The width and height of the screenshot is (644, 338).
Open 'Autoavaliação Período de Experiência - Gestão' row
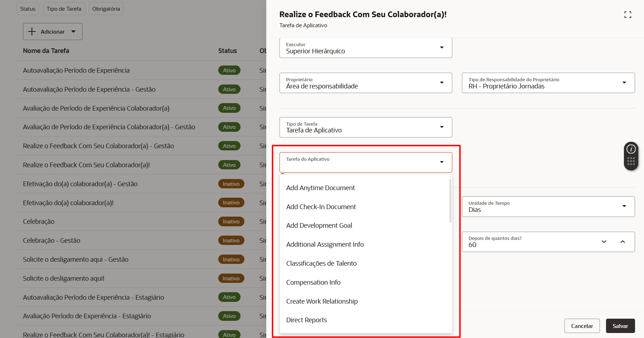141,90
